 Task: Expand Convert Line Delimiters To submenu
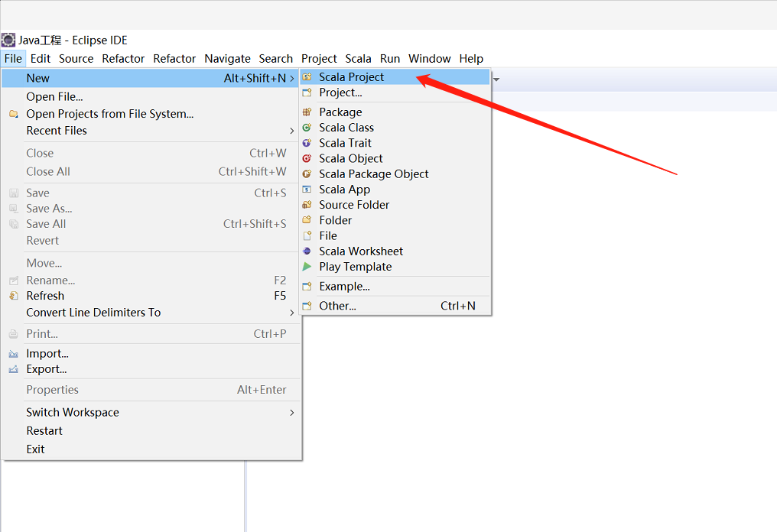pos(292,313)
